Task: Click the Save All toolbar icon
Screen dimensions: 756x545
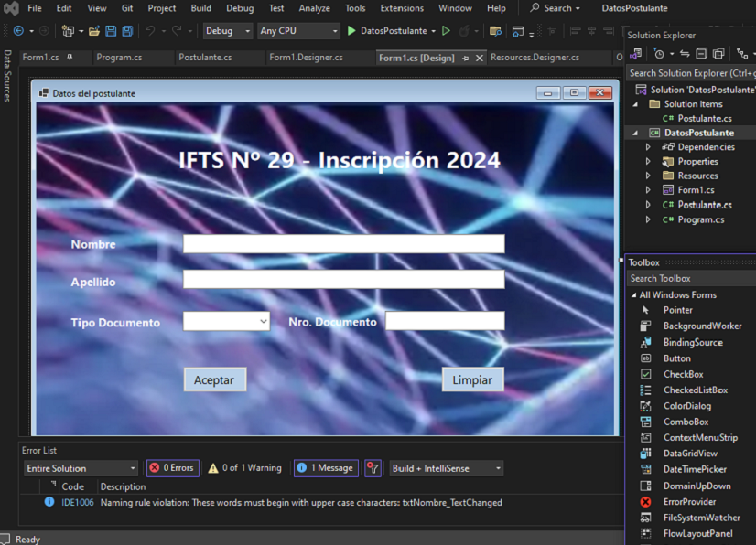Action: click(x=126, y=31)
